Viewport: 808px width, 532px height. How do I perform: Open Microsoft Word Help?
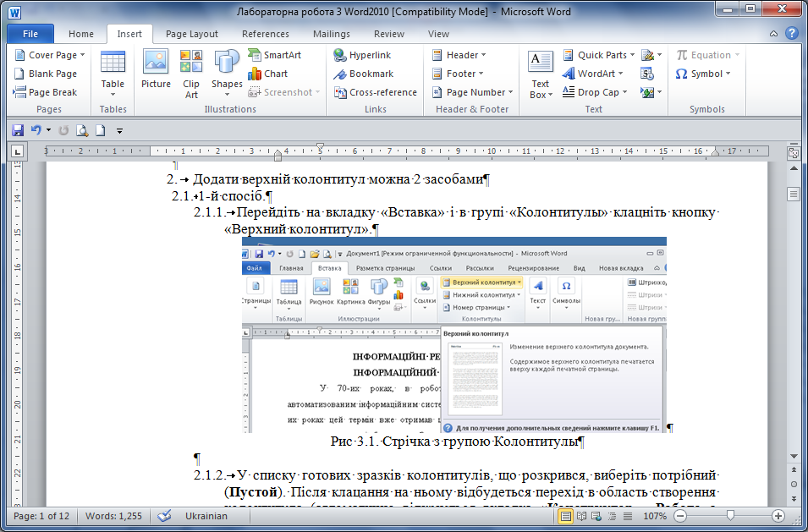click(792, 34)
